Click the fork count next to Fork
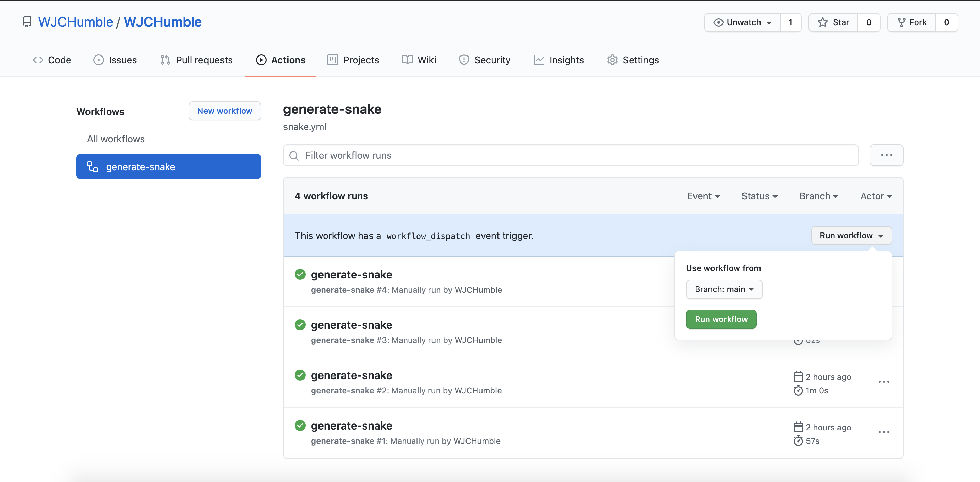The width and height of the screenshot is (980, 482). [947, 22]
